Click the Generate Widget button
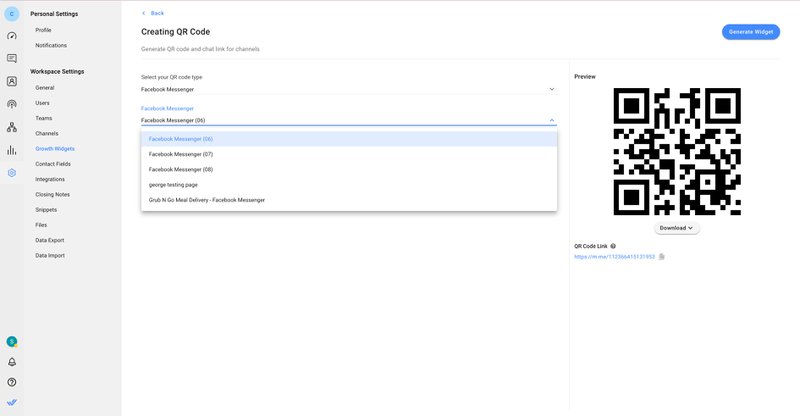The height and width of the screenshot is (416, 800). [750, 32]
